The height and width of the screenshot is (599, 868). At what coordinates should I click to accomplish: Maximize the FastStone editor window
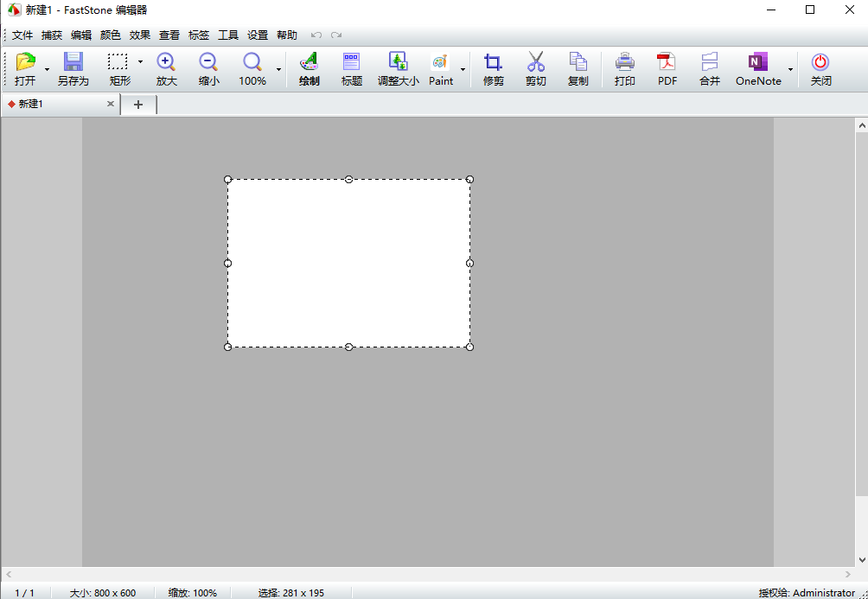[x=810, y=10]
